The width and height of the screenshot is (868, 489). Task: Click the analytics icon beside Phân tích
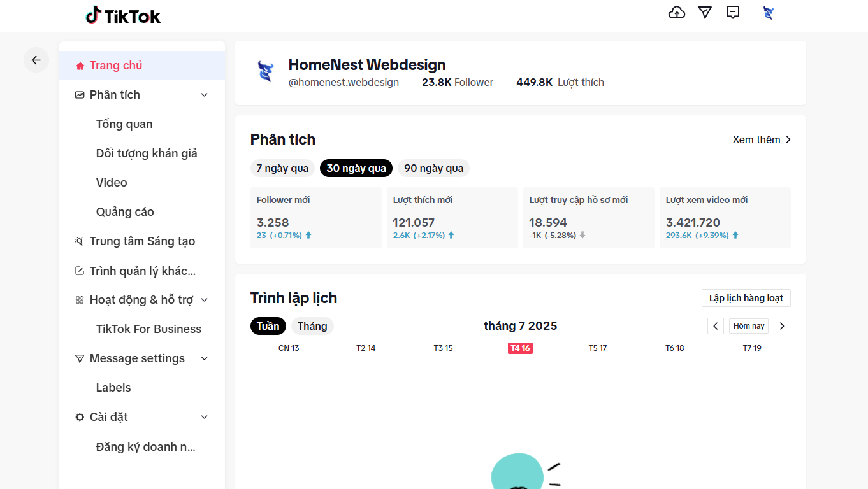[80, 95]
